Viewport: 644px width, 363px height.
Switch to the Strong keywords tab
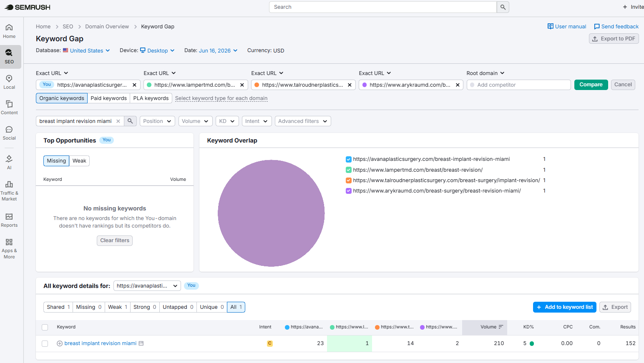(x=145, y=307)
